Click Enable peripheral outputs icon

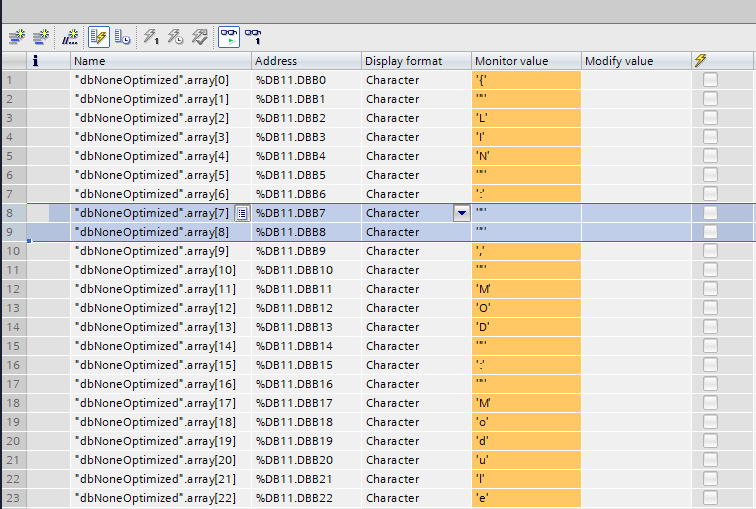pyautogui.click(x=199, y=37)
